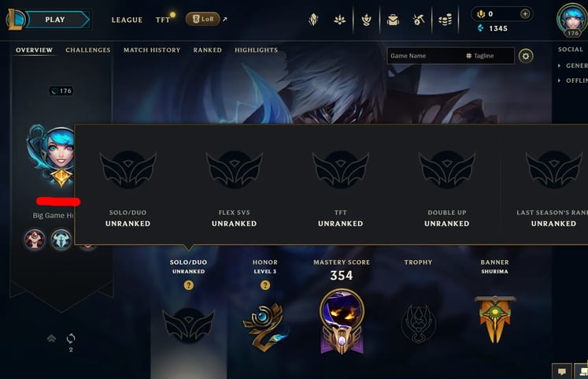The image size is (588, 379).
Task: Open the Store coins icon
Action: pyautogui.click(x=445, y=20)
